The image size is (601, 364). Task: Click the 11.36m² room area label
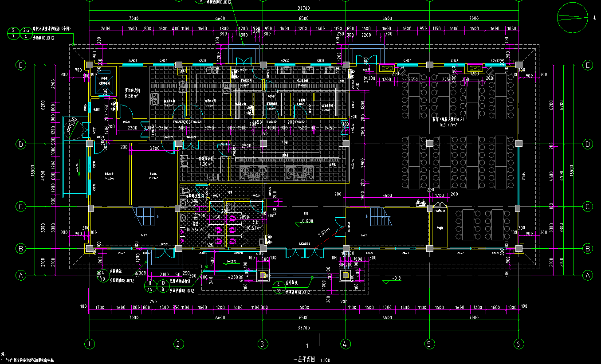click(207, 164)
